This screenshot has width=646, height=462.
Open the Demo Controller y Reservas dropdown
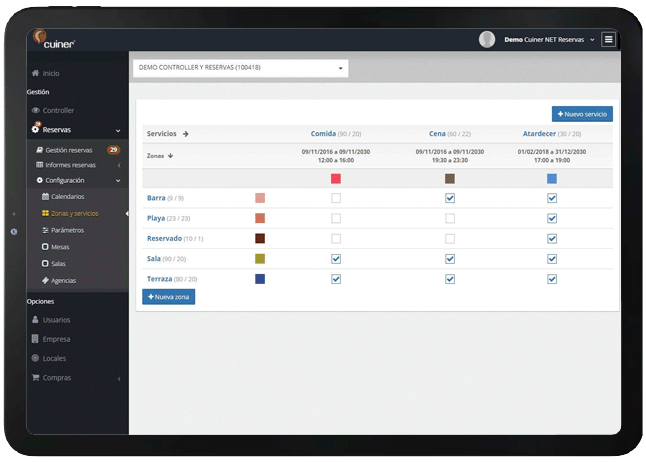pos(241,68)
